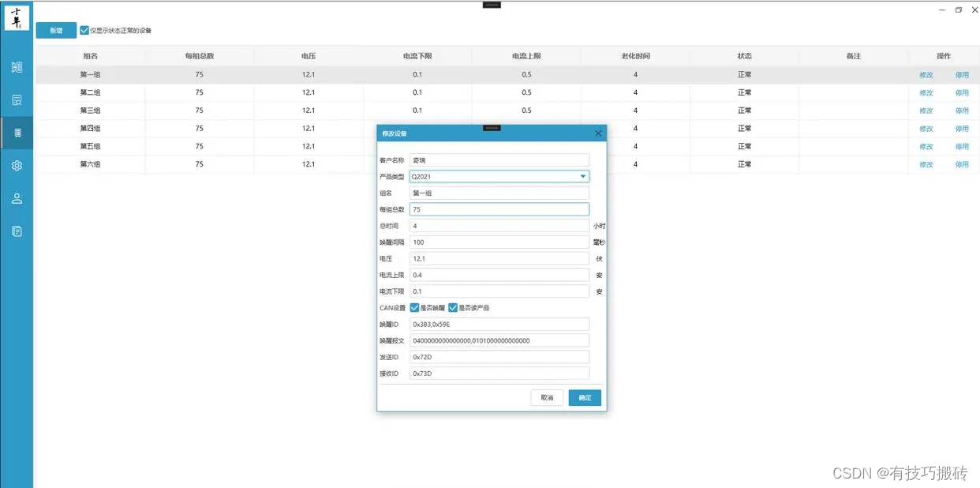
Task: Open the user account sidebar icon
Action: [x=17, y=198]
